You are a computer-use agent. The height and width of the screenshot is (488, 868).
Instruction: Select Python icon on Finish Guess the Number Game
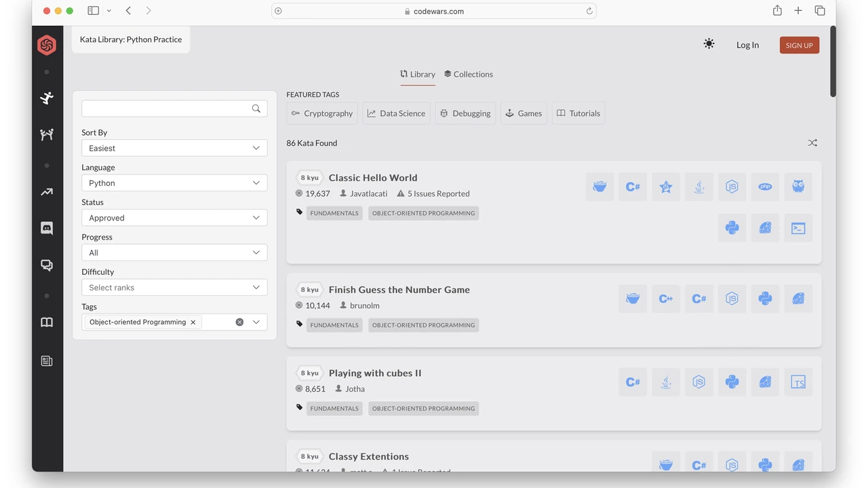coord(765,299)
